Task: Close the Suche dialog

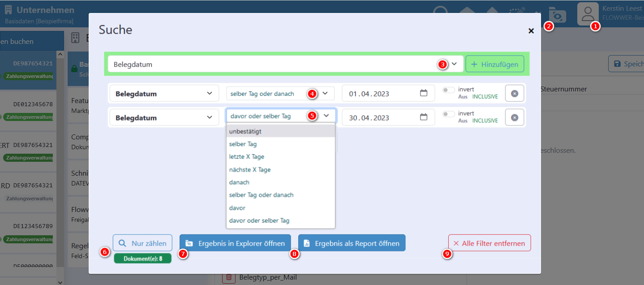Action: (531, 31)
